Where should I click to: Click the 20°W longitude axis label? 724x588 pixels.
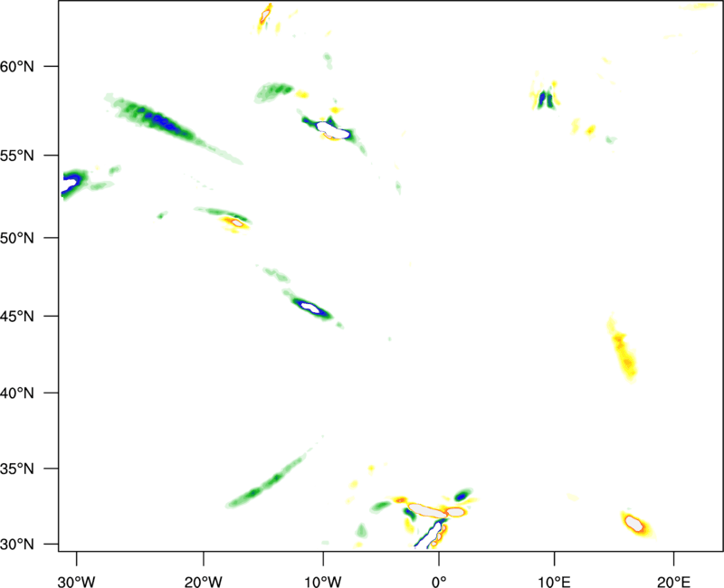coord(204,582)
